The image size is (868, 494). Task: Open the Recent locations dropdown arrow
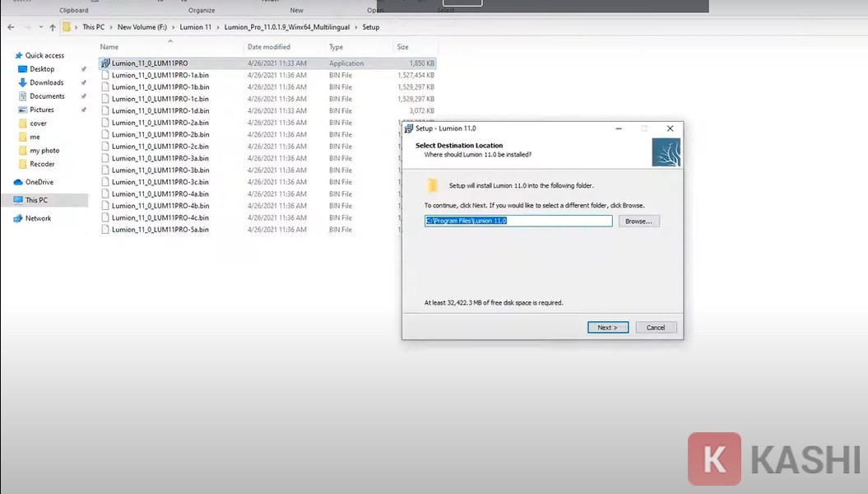[x=39, y=27]
